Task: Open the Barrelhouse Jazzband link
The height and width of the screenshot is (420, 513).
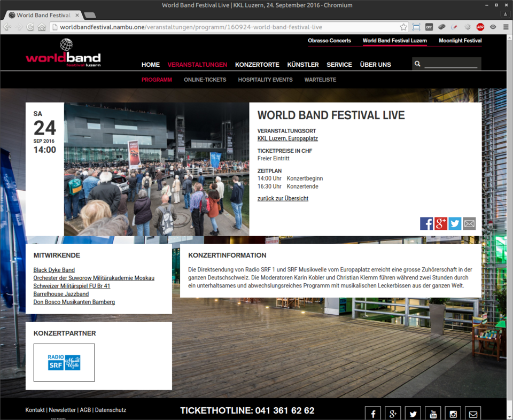Action: (61, 294)
